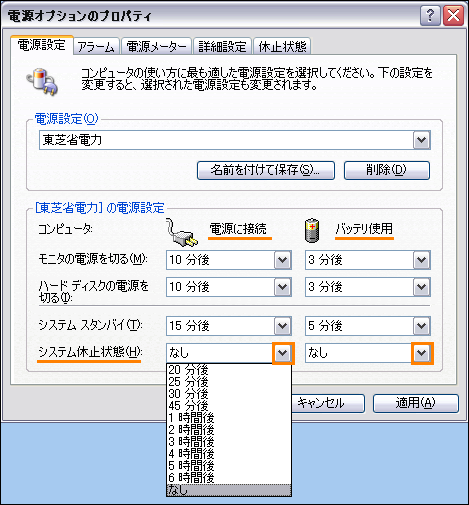Choose 2 時間後 from the list
This screenshot has height=505, width=469.
tap(229, 430)
